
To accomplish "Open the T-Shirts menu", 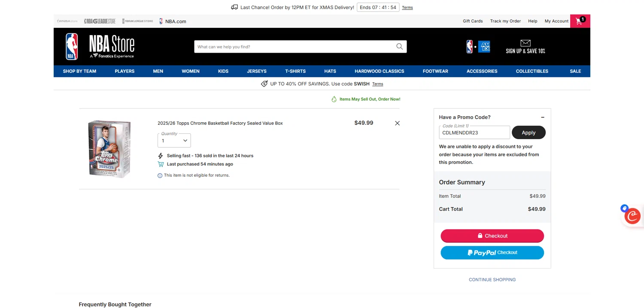I will pyautogui.click(x=295, y=71).
